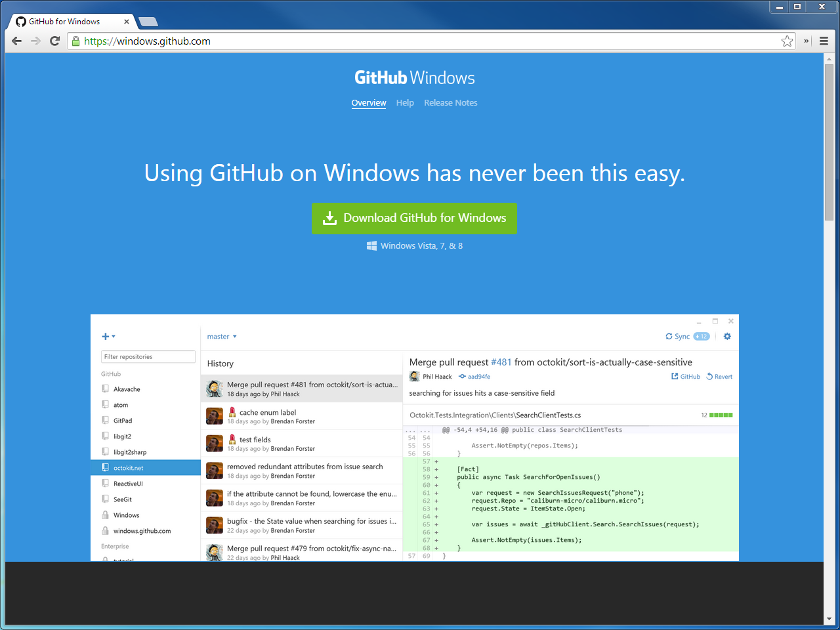The height and width of the screenshot is (630, 840).
Task: Click the lock icon beside Windows repo
Action: [105, 514]
